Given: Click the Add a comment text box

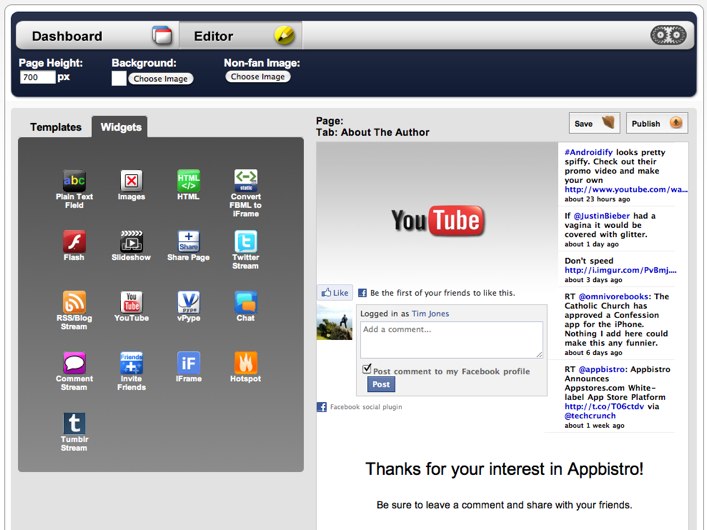Looking at the screenshot, I should point(451,340).
